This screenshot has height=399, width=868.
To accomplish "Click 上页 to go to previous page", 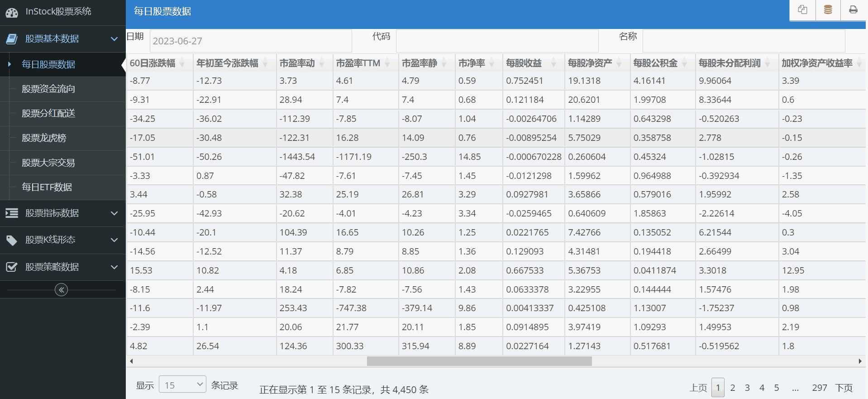I will [698, 388].
